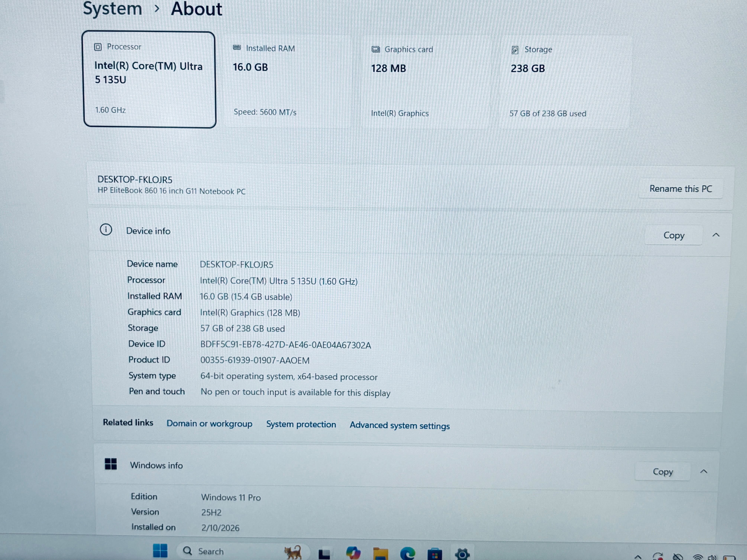Open the Wi-Fi network tray icon
747x560 pixels.
[698, 557]
